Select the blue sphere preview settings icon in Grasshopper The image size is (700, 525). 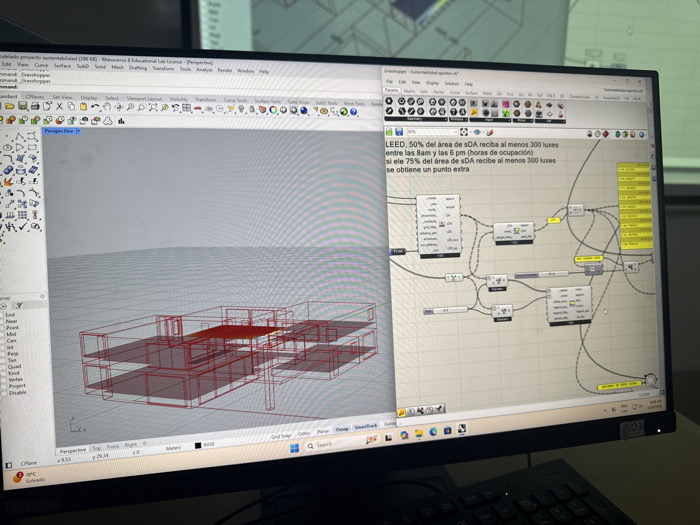point(641,134)
